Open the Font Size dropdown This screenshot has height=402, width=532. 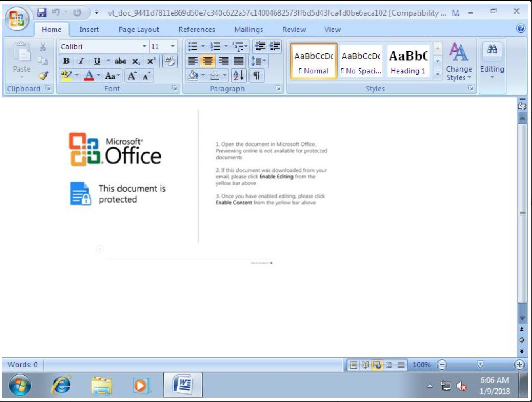pyautogui.click(x=173, y=46)
